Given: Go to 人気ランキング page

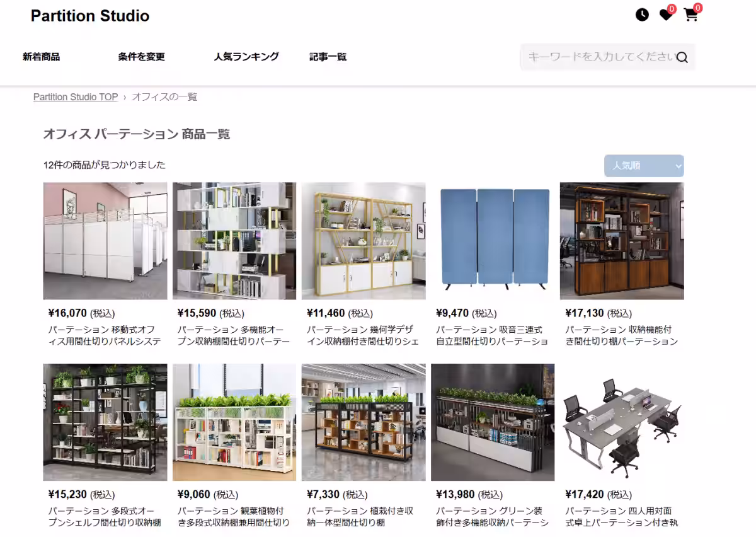Looking at the screenshot, I should pyautogui.click(x=246, y=57).
